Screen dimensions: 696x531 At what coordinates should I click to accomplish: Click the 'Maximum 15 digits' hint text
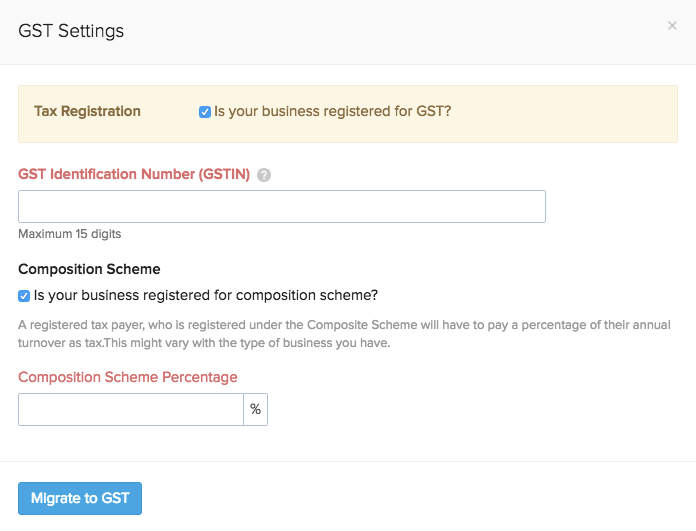[70, 234]
